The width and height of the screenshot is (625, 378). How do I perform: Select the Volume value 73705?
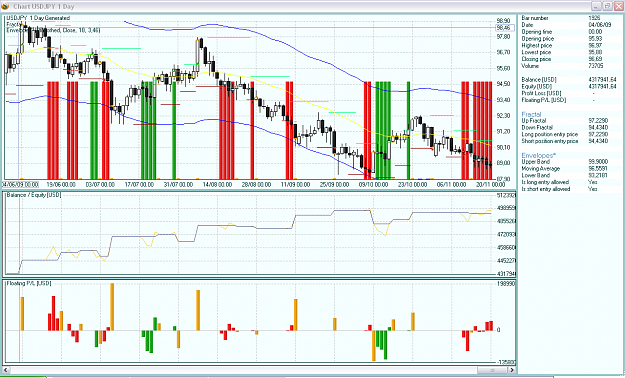(596, 66)
